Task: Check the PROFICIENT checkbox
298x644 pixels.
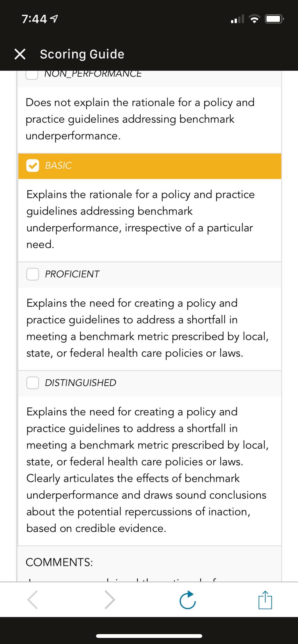Action: (x=33, y=274)
